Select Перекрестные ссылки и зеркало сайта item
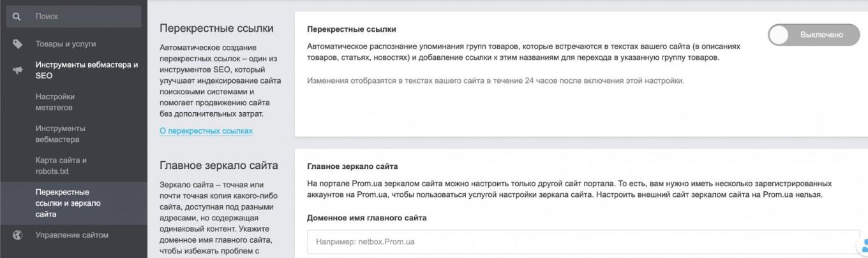 point(68,203)
